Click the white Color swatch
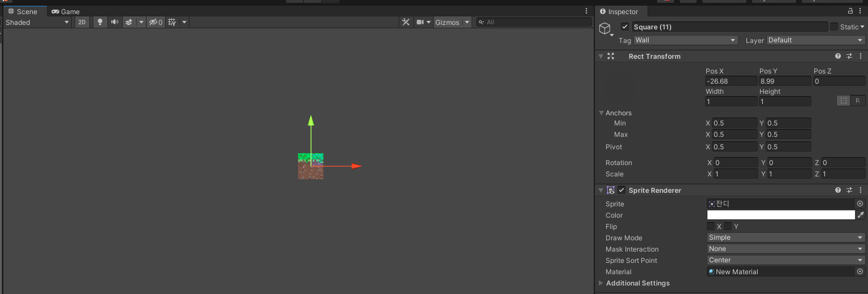 pyautogui.click(x=781, y=215)
